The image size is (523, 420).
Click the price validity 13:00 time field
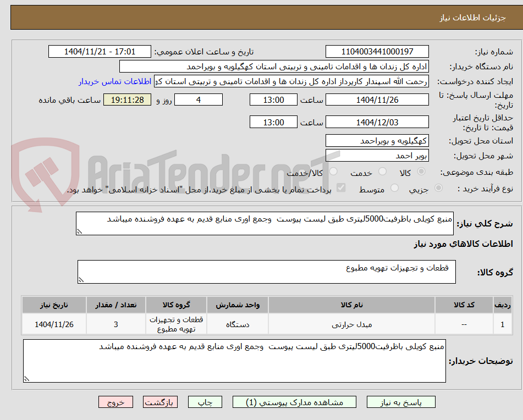273,123
